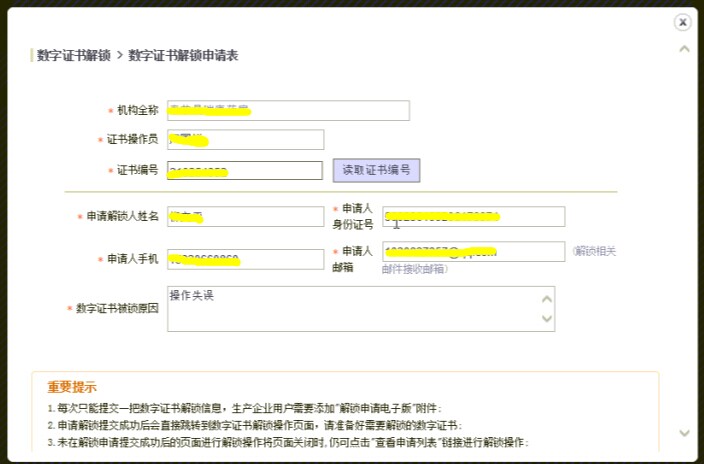Click the first tip about 解锁申请电子版 attachment
This screenshot has height=464, width=704.
[244, 408]
